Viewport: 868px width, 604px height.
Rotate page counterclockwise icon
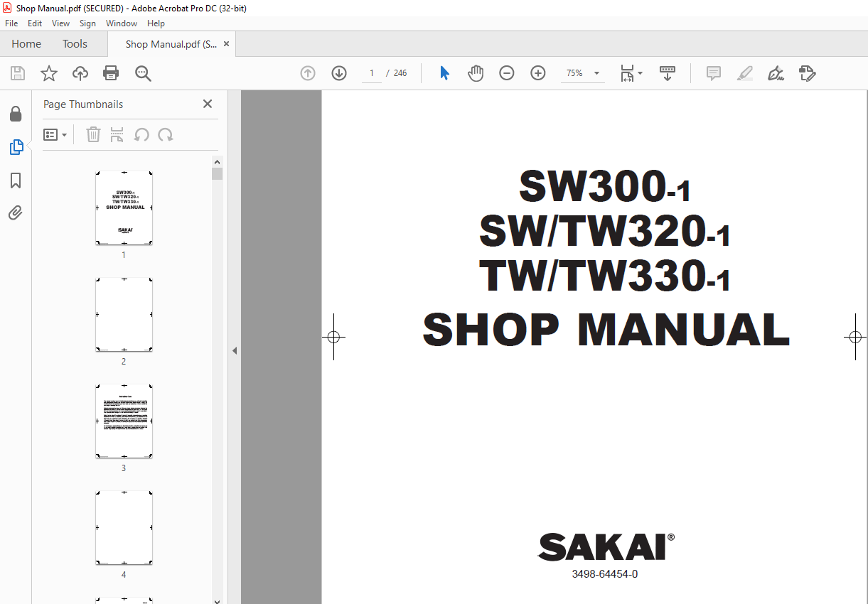(141, 134)
